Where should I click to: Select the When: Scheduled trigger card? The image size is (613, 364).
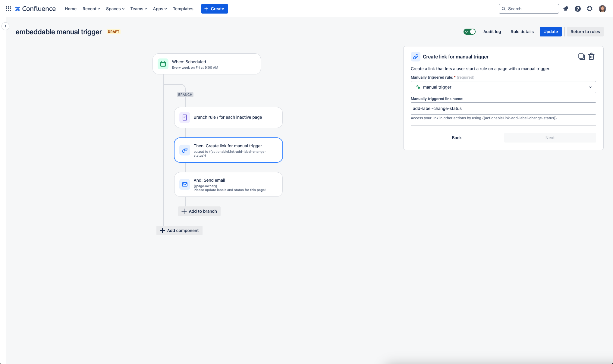207,64
